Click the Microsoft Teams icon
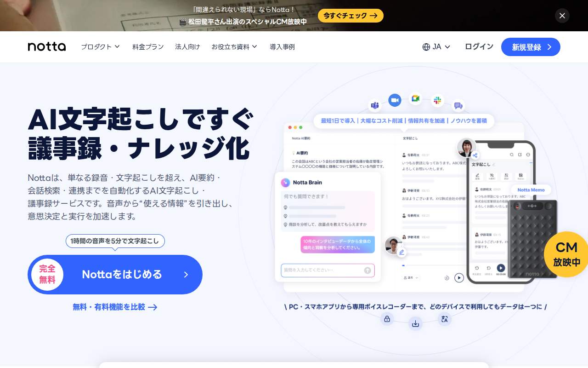 (x=375, y=106)
